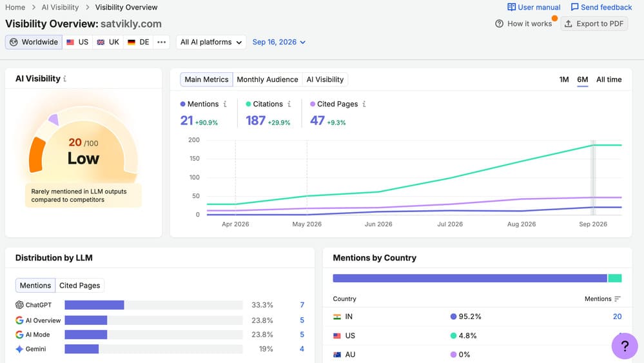
Task: Open the 5 mentions link for AI Overview
Action: tap(302, 320)
